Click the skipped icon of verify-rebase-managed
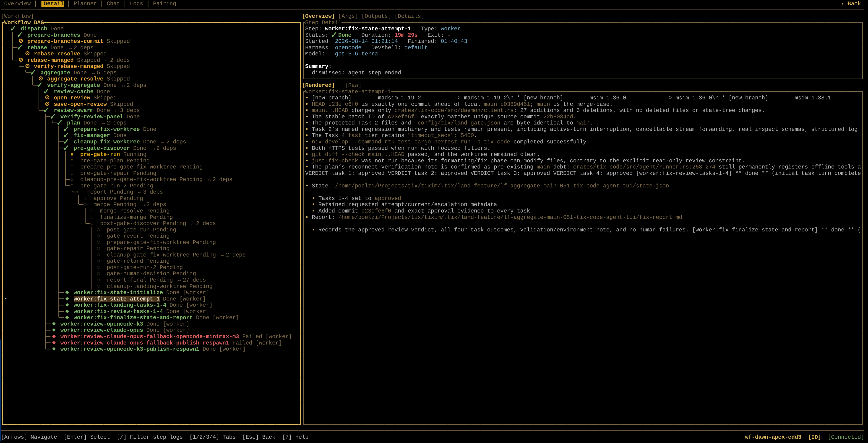 (27, 66)
